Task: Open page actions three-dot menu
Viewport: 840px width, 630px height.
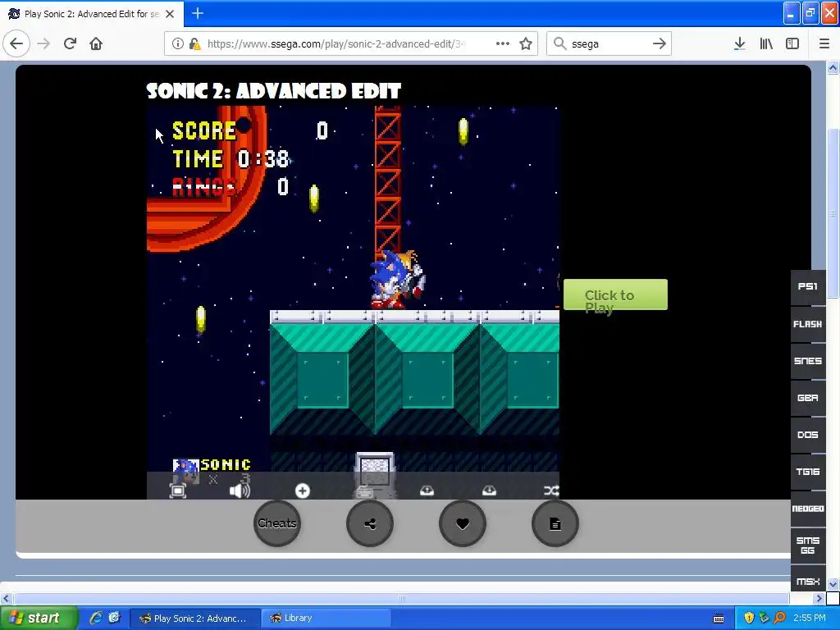Action: [x=503, y=43]
